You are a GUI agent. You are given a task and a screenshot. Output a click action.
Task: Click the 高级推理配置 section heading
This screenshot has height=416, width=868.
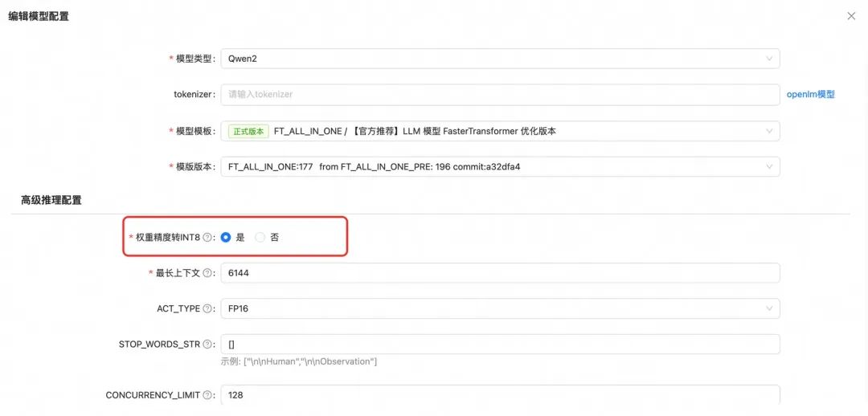pos(51,200)
